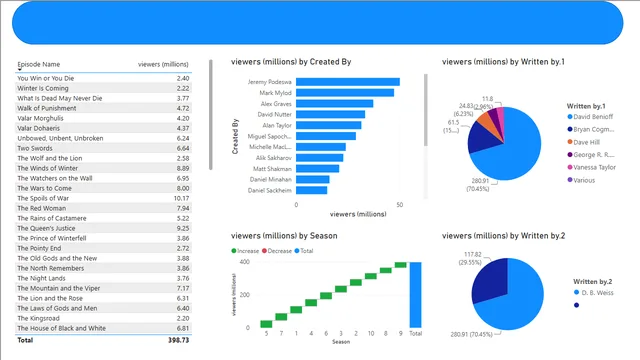Click the dark blue 61.5 slice in Written by.1 pie

482,138
